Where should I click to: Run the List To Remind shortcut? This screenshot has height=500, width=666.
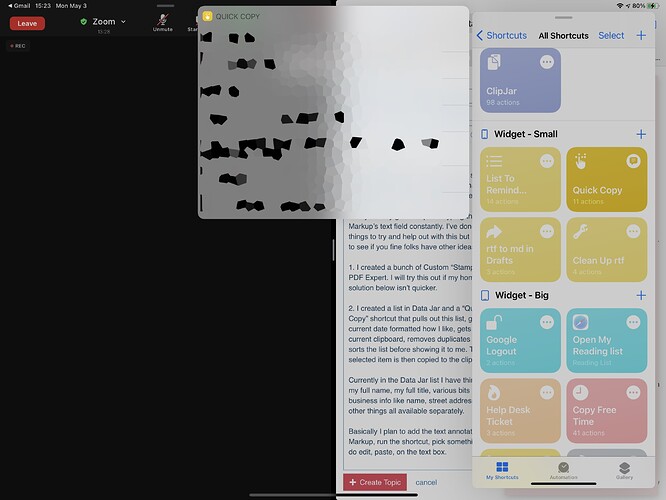[x=520, y=179]
